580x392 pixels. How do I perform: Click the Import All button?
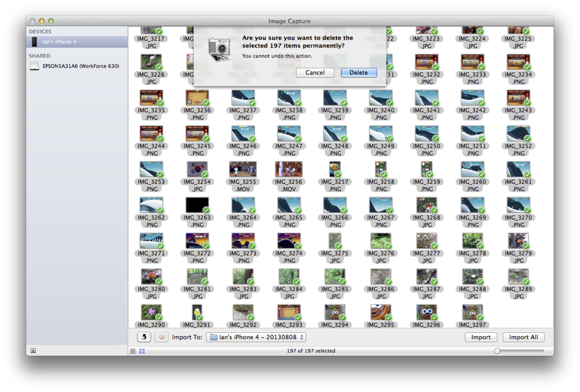pos(523,337)
